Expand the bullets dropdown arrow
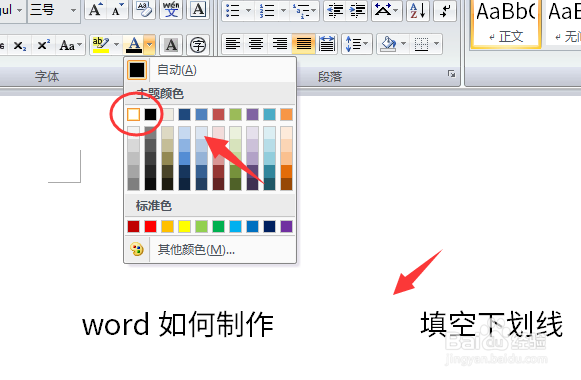 pyautogui.click(x=249, y=10)
